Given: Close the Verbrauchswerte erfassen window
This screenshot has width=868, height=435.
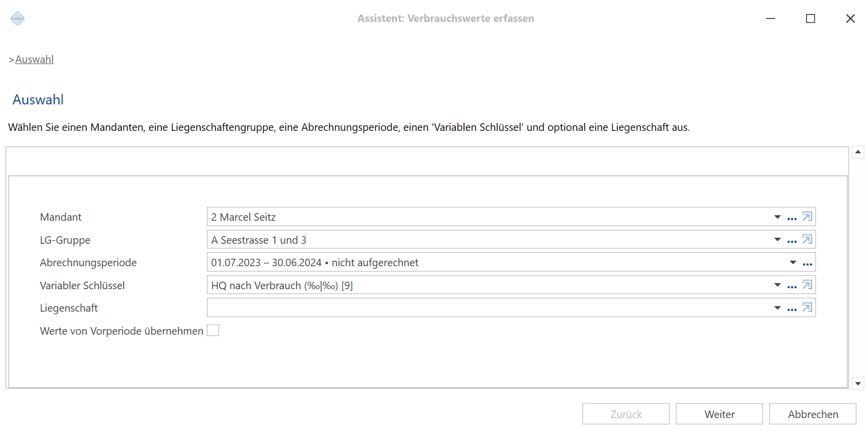Looking at the screenshot, I should (851, 18).
